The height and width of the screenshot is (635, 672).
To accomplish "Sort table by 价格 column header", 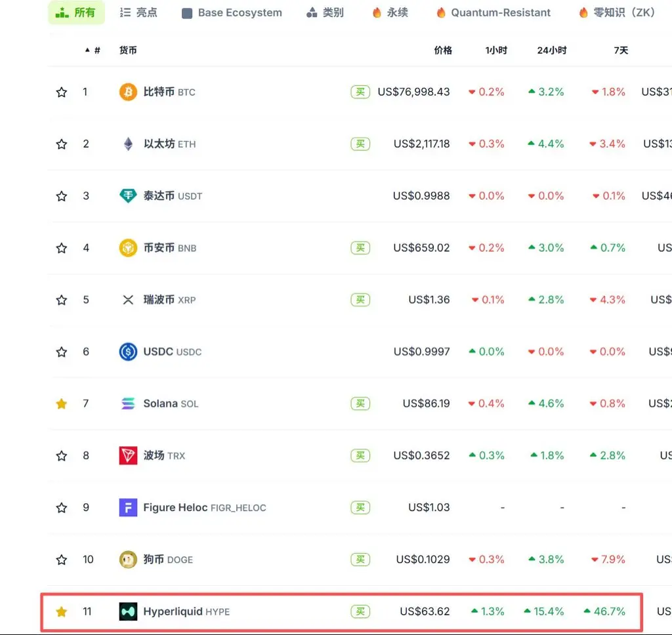I will 443,51.
